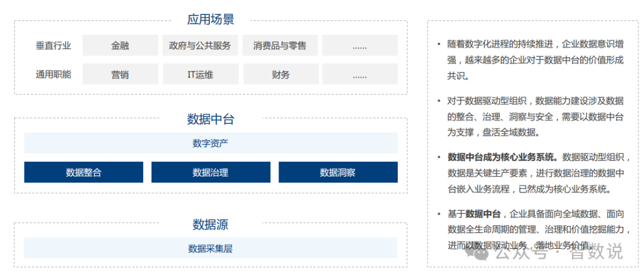644x277 pixels.
Task: Click the IT运维 box
Action: click(x=200, y=75)
